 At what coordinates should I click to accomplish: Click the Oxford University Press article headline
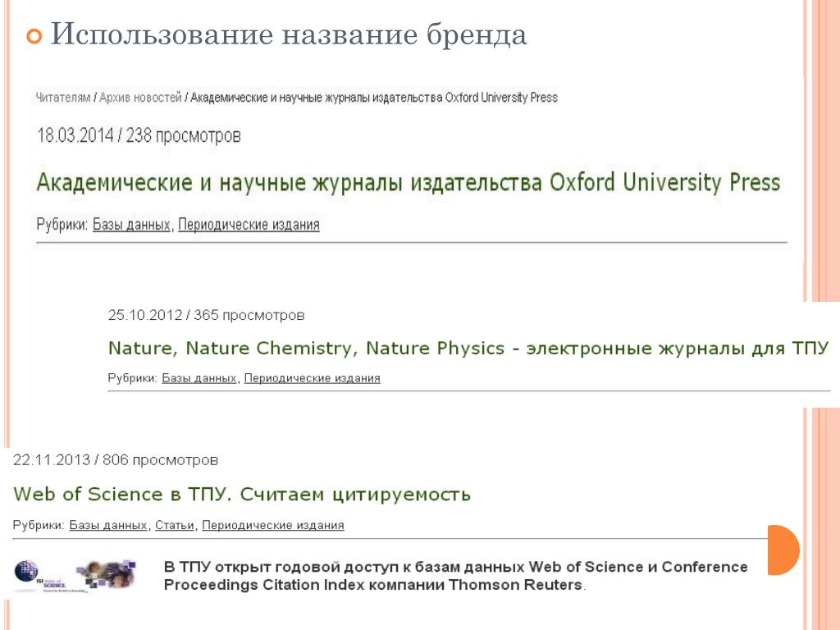click(409, 183)
